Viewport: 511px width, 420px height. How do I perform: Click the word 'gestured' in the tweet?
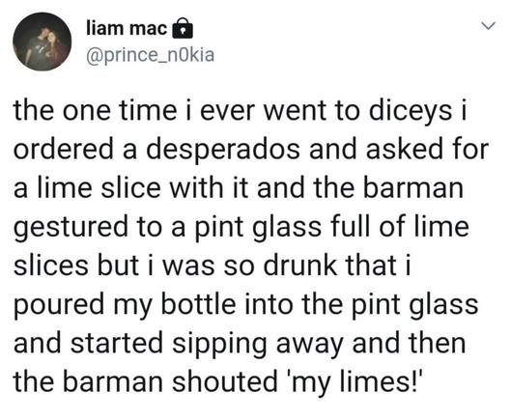(71, 227)
